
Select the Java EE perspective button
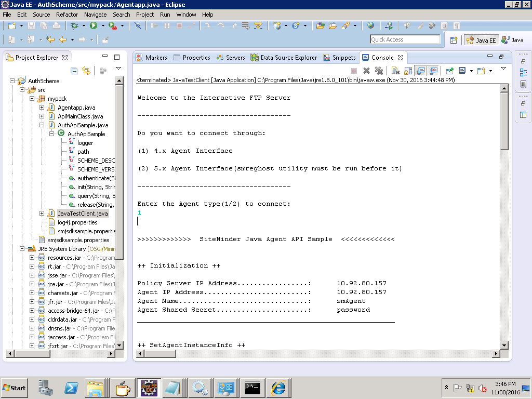tap(482, 40)
